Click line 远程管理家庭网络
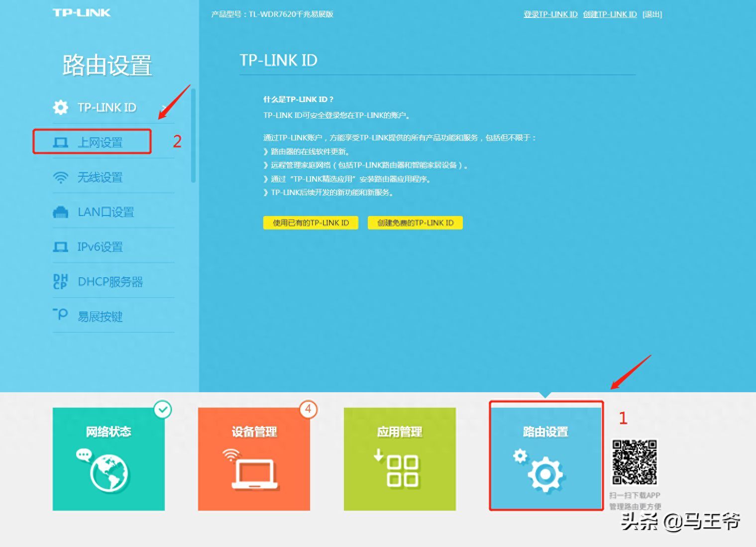 tap(366, 165)
